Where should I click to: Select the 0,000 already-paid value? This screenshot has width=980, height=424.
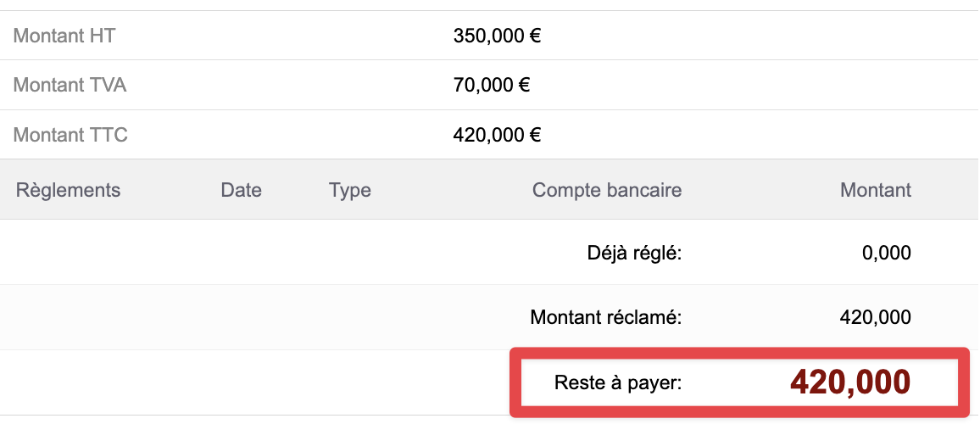click(x=883, y=252)
